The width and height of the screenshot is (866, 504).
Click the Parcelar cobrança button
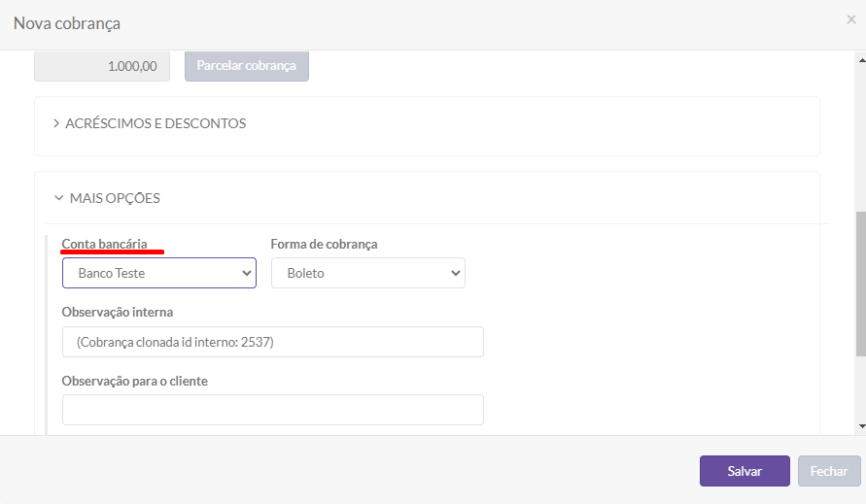[x=247, y=66]
